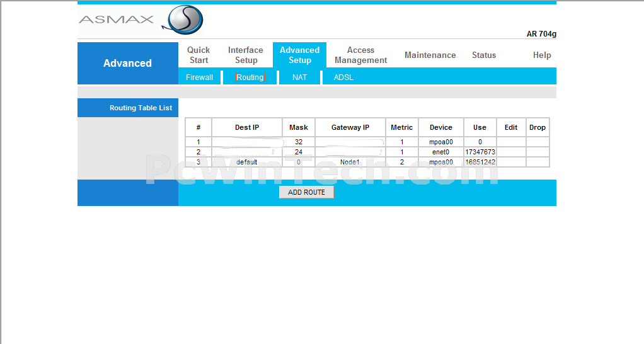
Task: Click the mask value 24
Action: (x=299, y=152)
